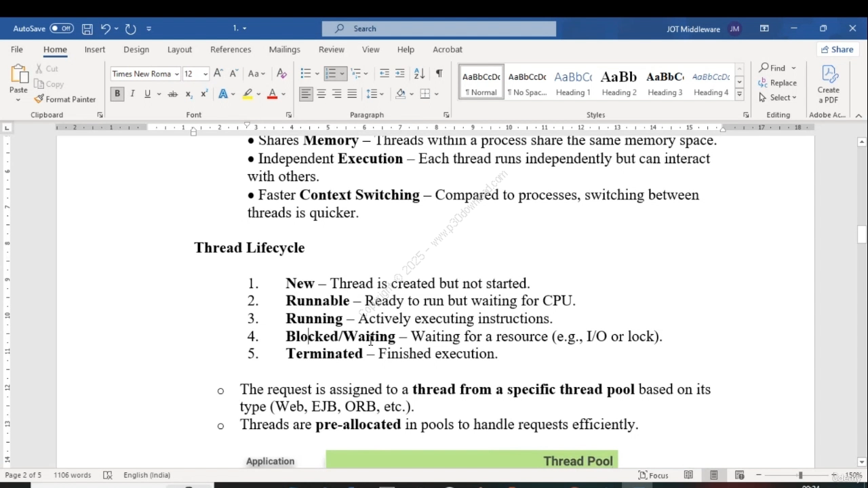Screen dimensions: 868x488
Task: Expand the Bullets list dropdown arrow
Action: click(x=316, y=73)
